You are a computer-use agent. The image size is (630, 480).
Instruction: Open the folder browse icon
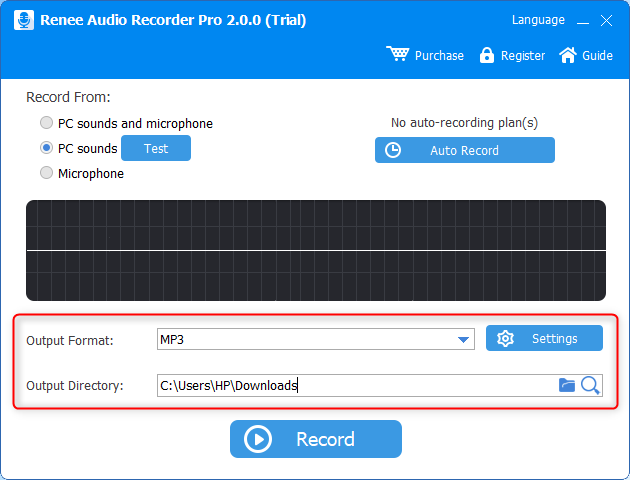(x=567, y=385)
